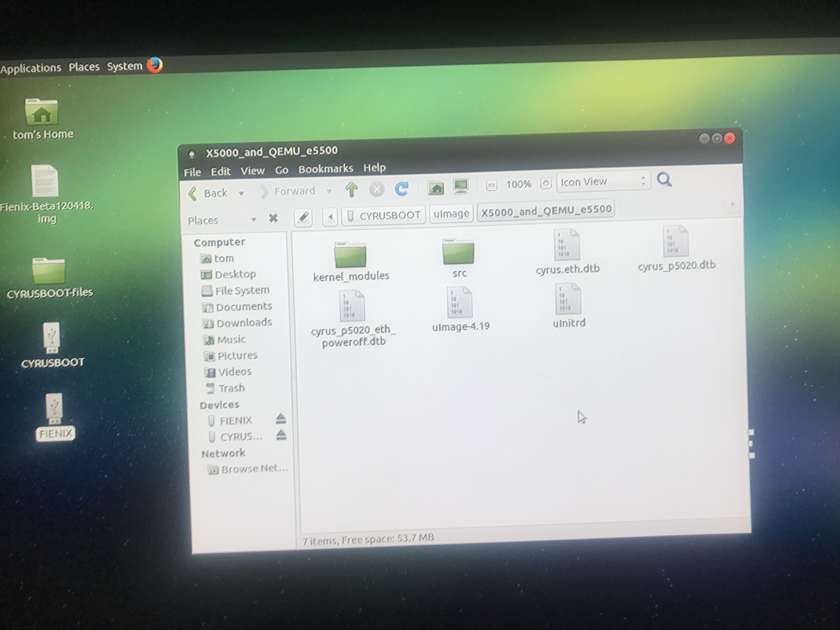The image size is (840, 630).
Task: Click the Computer monitor toolbar icon
Action: coord(461,186)
